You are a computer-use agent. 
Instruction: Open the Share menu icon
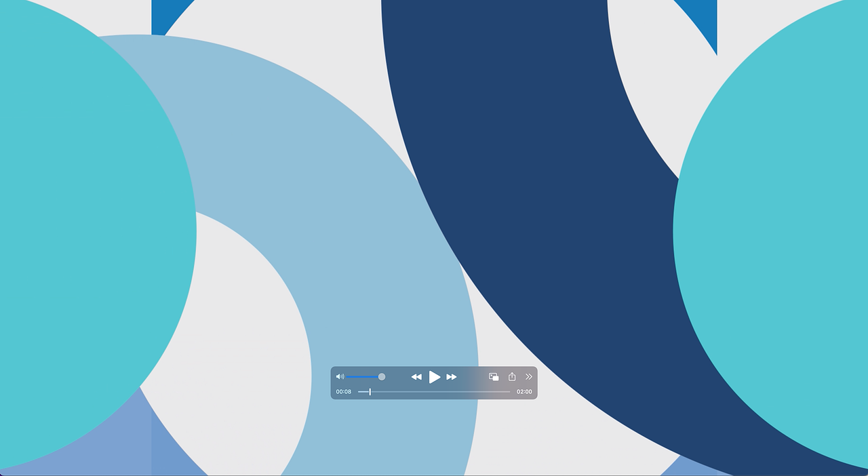click(512, 377)
